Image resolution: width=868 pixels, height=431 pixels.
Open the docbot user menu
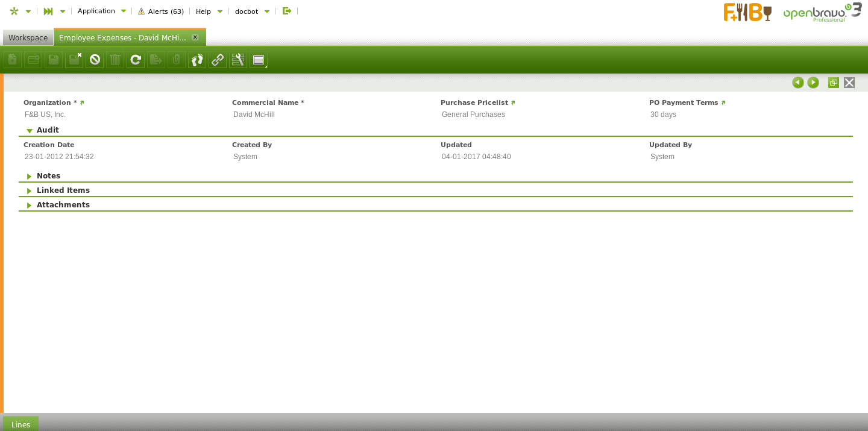coord(251,11)
